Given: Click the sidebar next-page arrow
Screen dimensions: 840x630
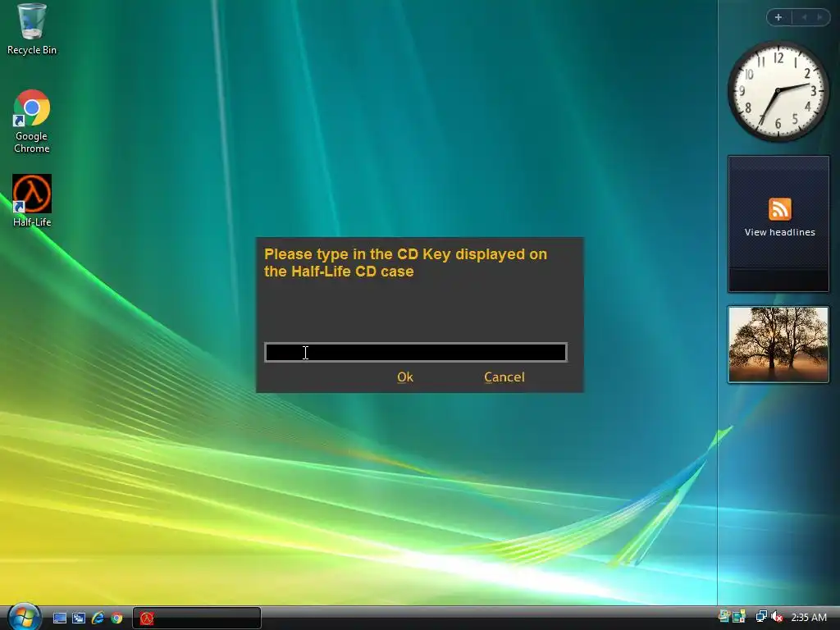Looking at the screenshot, I should pos(819,17).
